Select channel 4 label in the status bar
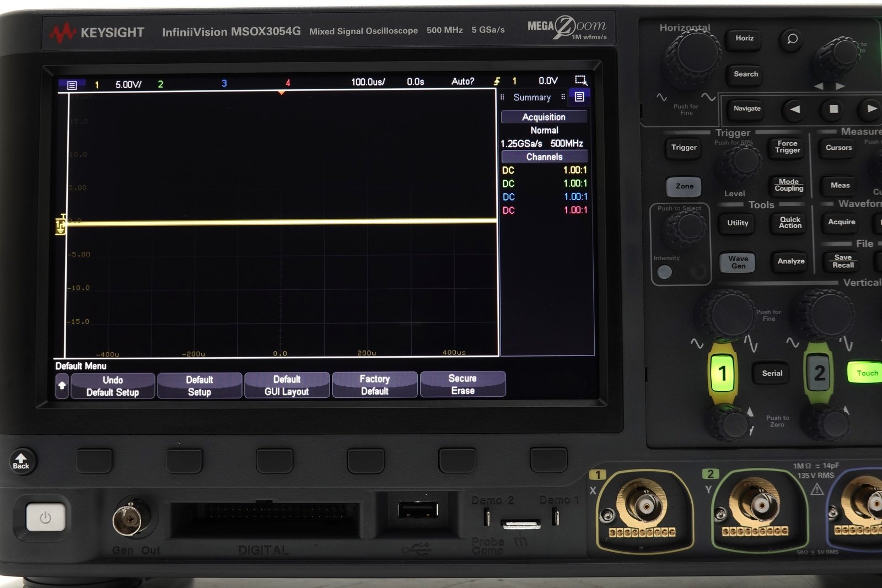 coord(287,83)
